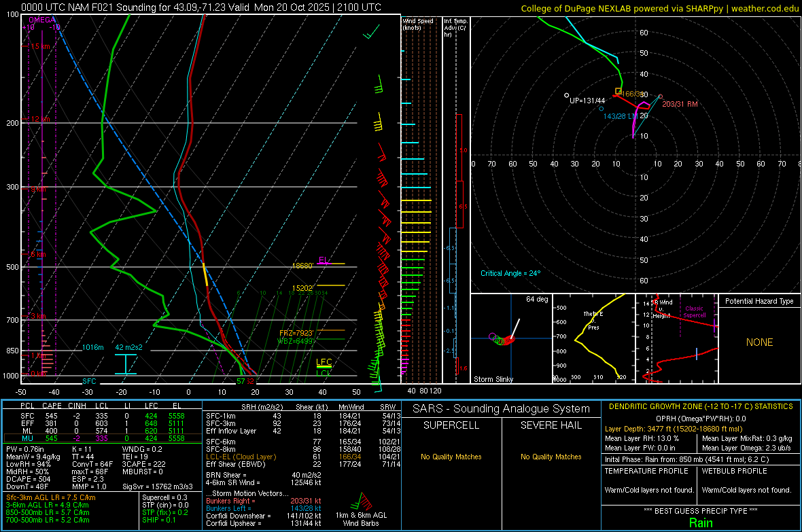The image size is (802, 532).
Task: Click the cyan effective inflow layer bracket
Action: click(x=126, y=364)
